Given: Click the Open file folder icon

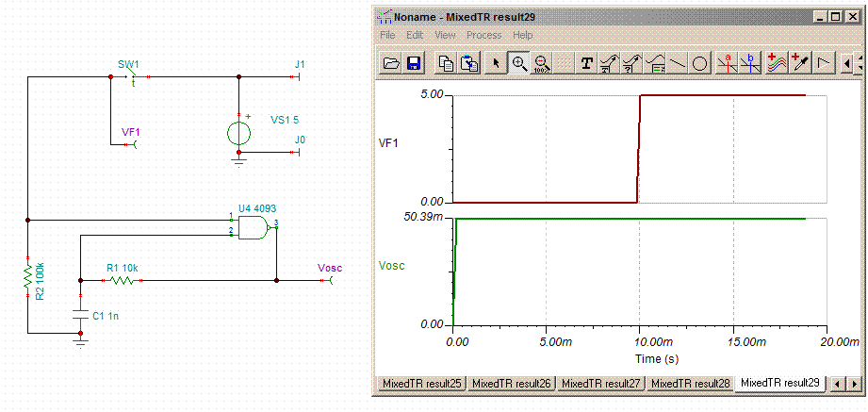Looking at the screenshot, I should tap(391, 64).
